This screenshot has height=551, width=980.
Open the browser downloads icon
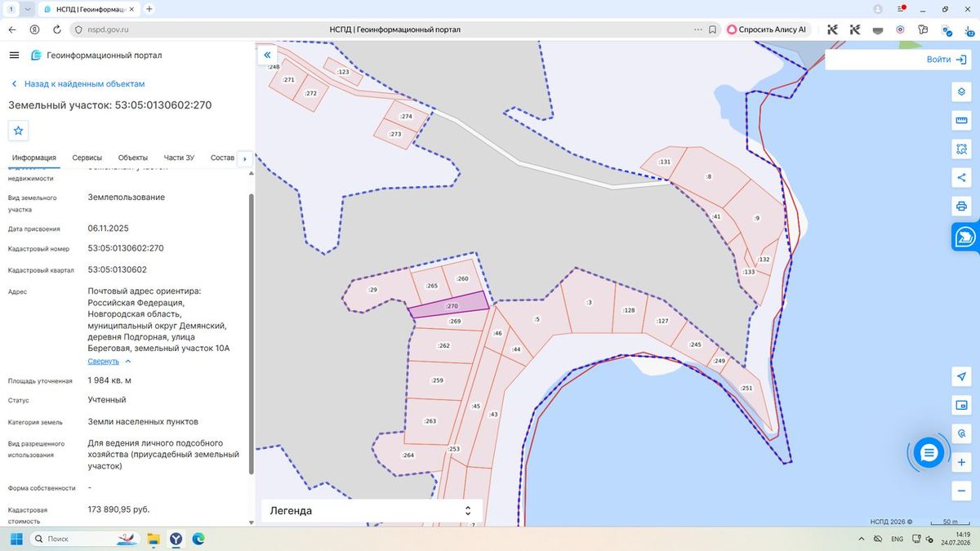coord(968,29)
